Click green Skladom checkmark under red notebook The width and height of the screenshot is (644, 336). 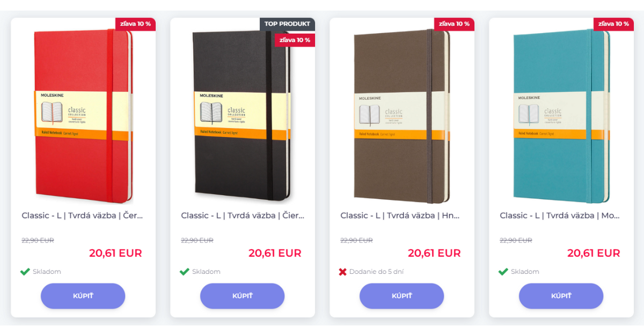(25, 272)
